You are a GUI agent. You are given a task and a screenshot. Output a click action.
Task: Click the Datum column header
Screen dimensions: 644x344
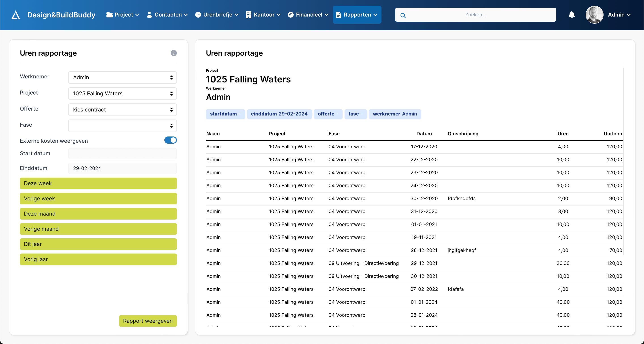[x=424, y=134]
